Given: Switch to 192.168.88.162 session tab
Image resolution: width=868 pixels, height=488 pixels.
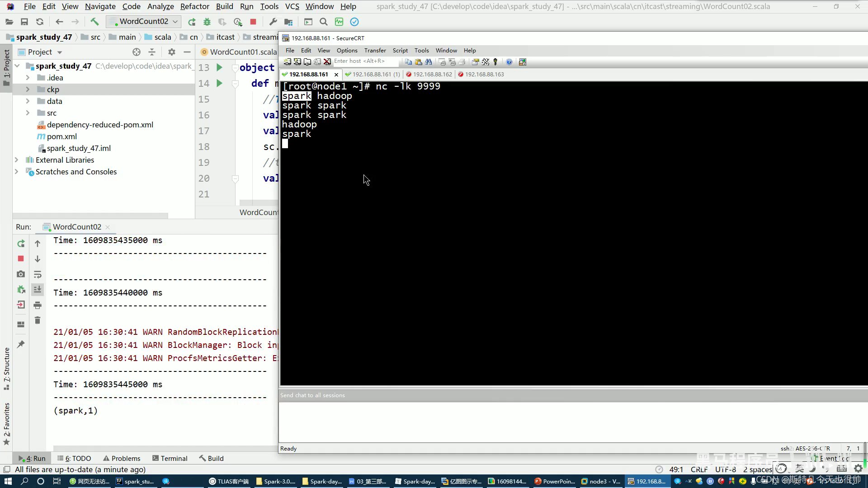Looking at the screenshot, I should click(x=432, y=74).
